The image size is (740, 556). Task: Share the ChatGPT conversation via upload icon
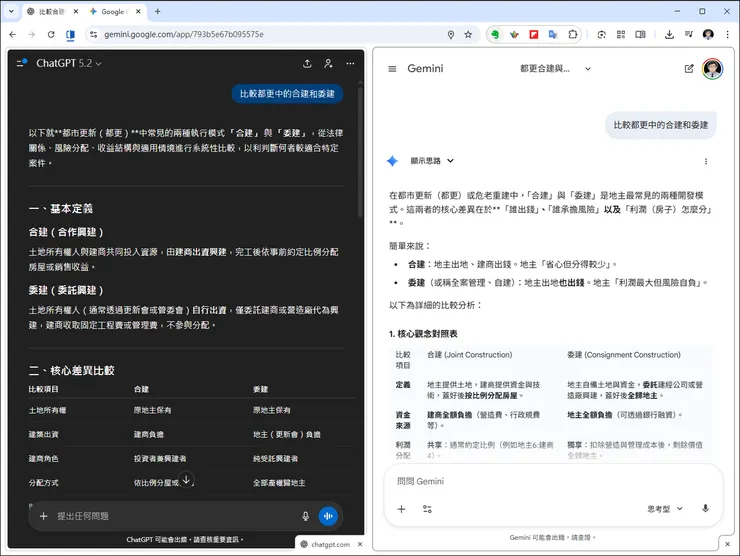tap(307, 63)
